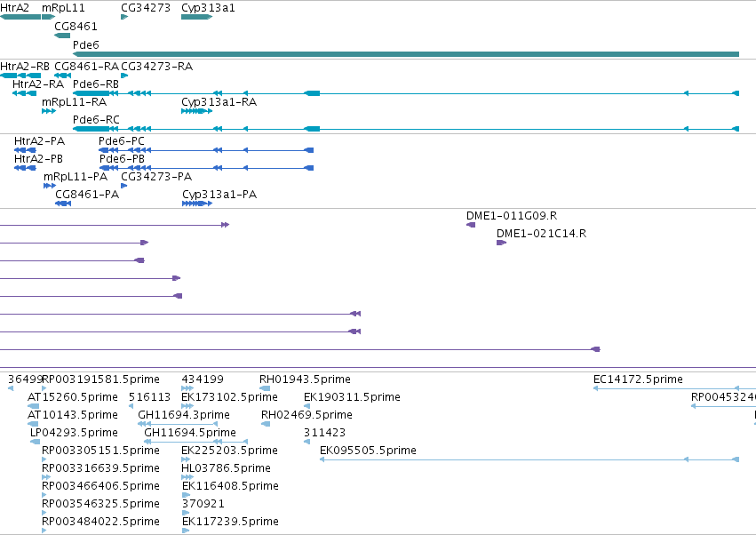Click the 370921 EST label
This screenshot has height=535, width=756.
203,504
